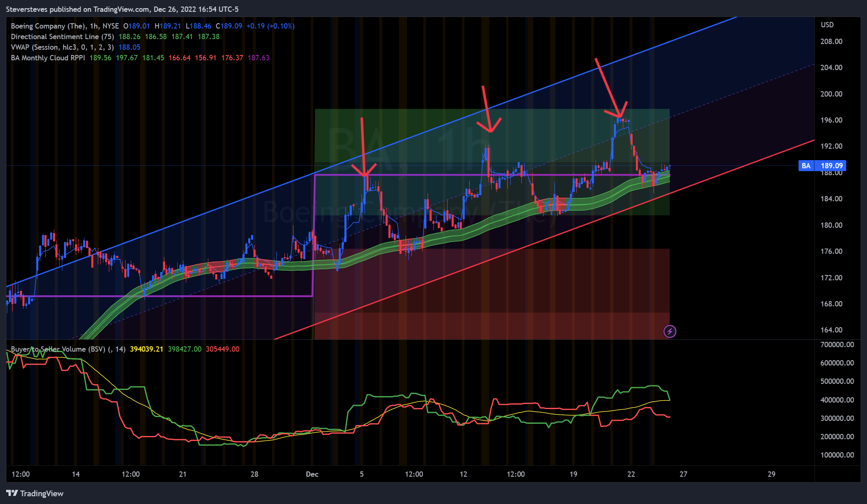Click the 27 date label on time axis

pos(684,474)
